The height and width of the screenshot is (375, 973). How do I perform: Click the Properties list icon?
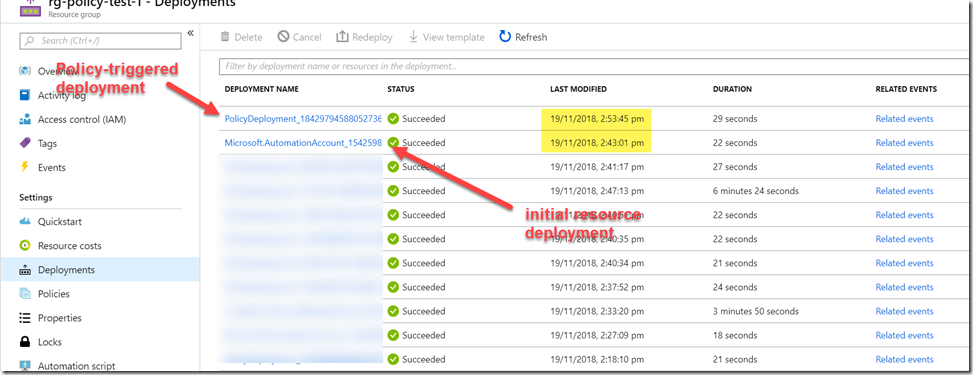[25, 318]
